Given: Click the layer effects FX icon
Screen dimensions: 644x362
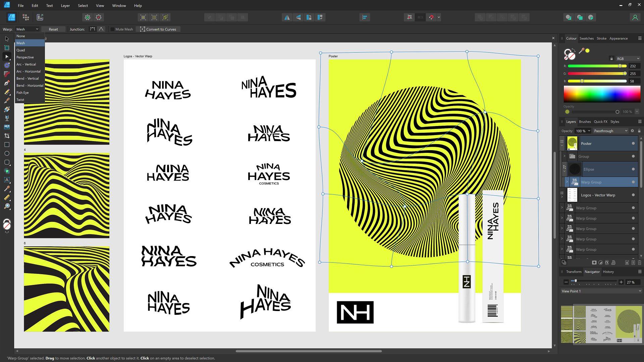Looking at the screenshot, I should point(607,263).
